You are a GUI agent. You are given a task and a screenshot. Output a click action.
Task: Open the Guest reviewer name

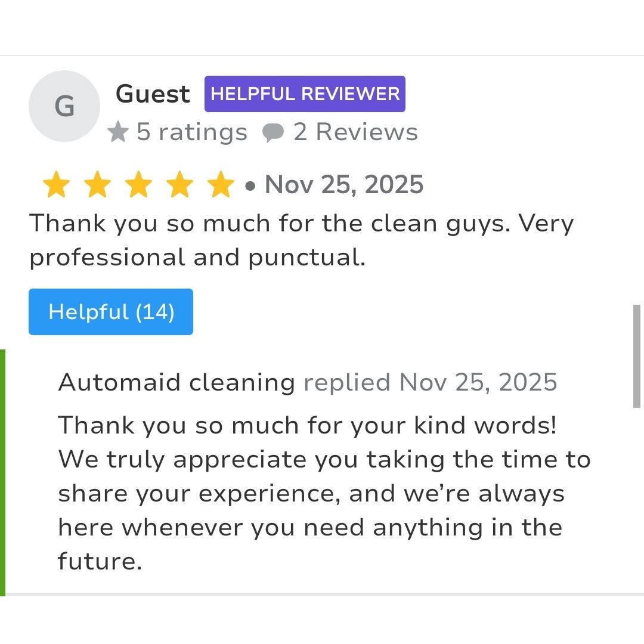[x=153, y=94]
